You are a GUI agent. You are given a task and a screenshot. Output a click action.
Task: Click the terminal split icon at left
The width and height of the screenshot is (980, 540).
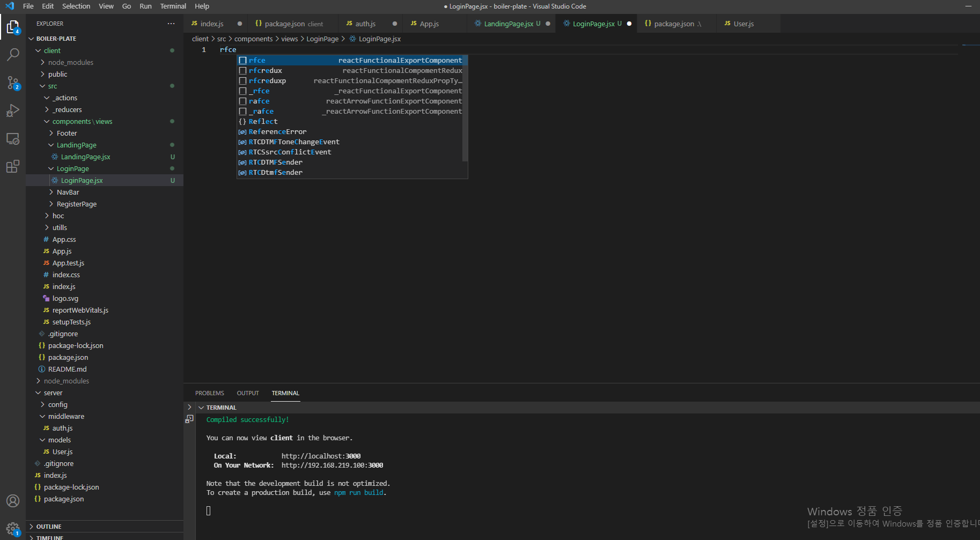(189, 419)
